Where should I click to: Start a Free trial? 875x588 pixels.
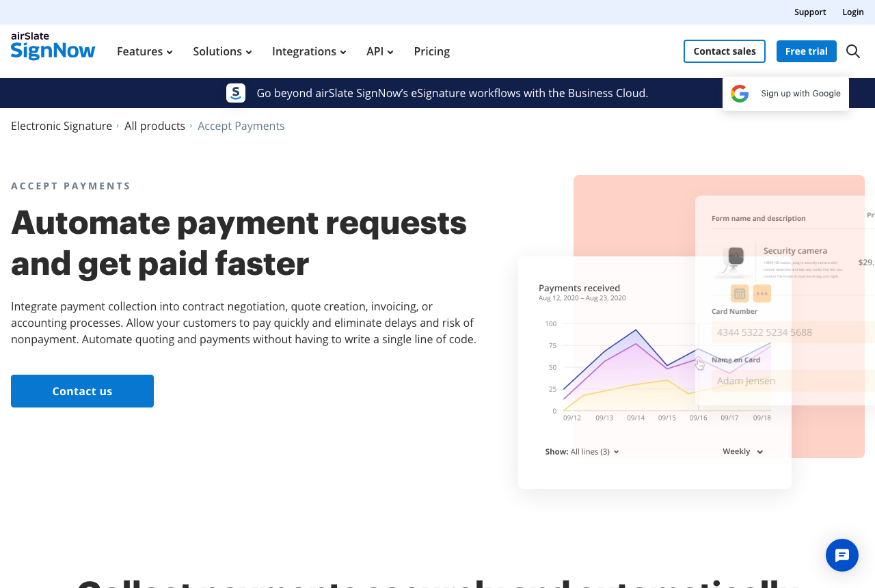coord(807,51)
